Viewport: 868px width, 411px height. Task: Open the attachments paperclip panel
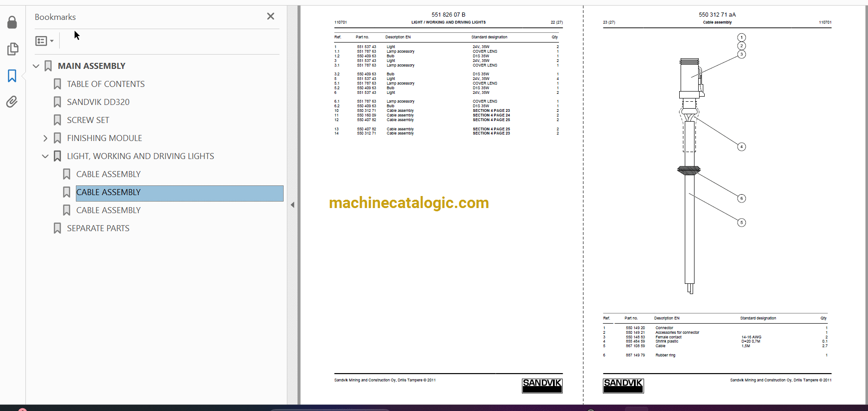coord(12,102)
